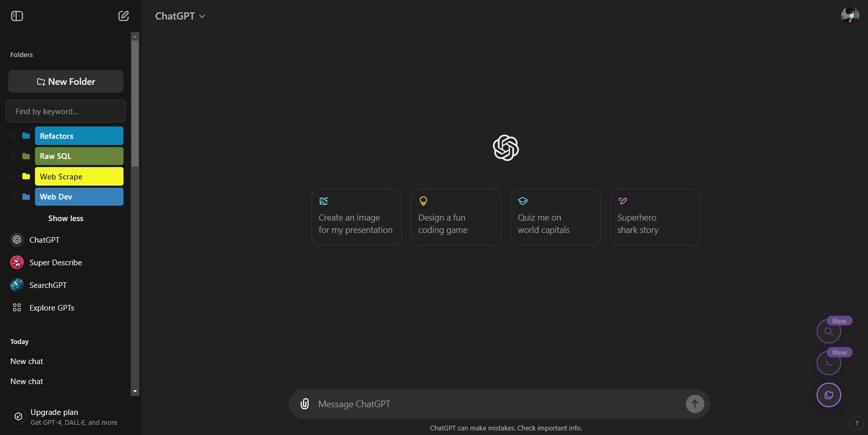Grab the drag handle for Web Dev folder
The image size is (868, 435).
coord(13,196)
